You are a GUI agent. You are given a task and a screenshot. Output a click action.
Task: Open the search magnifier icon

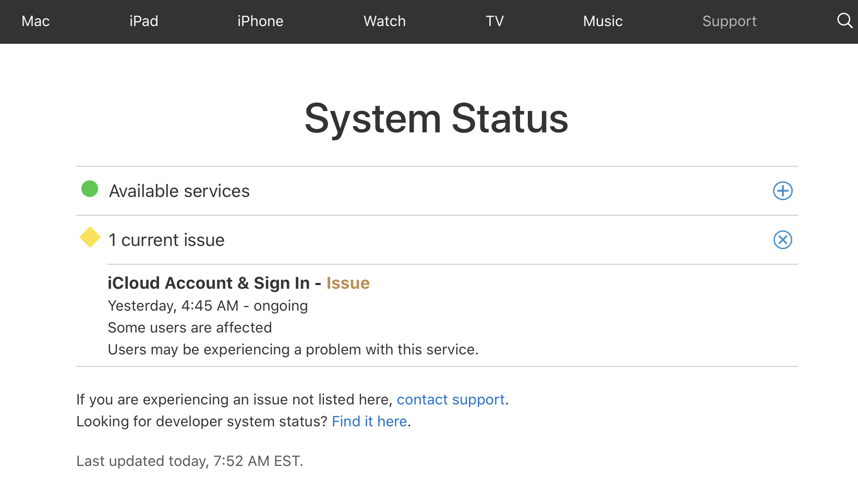pyautogui.click(x=844, y=21)
